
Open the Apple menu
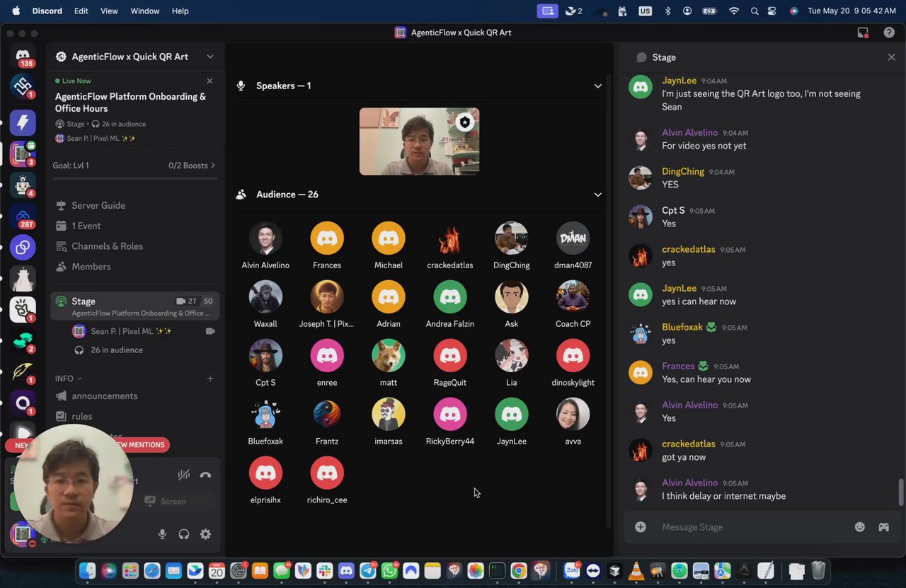16,11
